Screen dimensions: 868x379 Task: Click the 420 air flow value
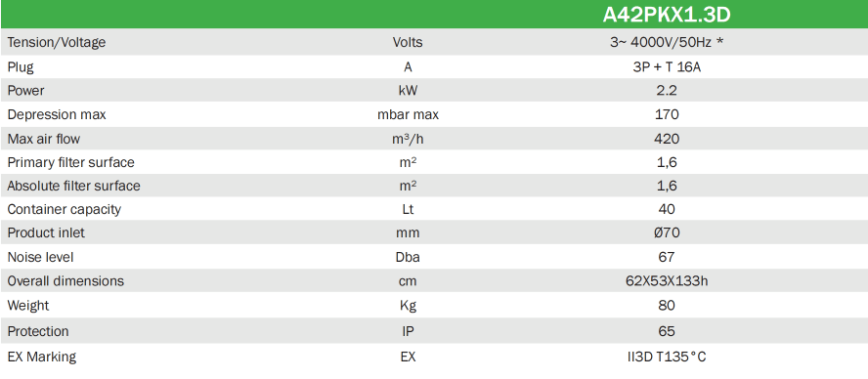667,139
